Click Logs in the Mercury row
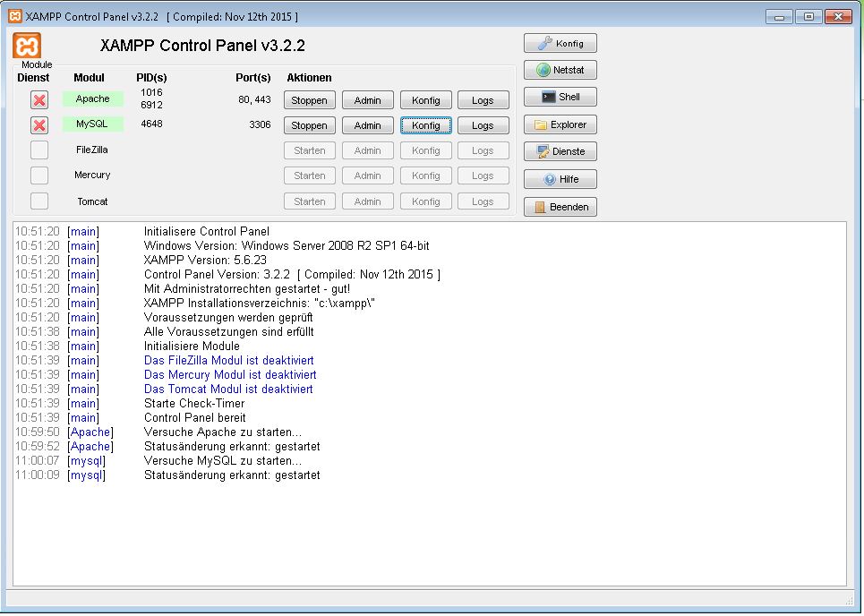This screenshot has width=864, height=616. click(483, 175)
